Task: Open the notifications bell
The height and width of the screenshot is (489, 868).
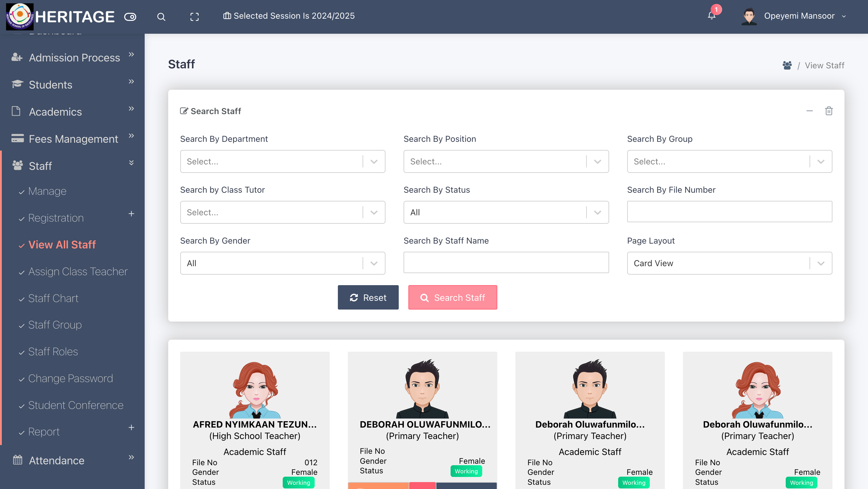Action: click(x=711, y=16)
